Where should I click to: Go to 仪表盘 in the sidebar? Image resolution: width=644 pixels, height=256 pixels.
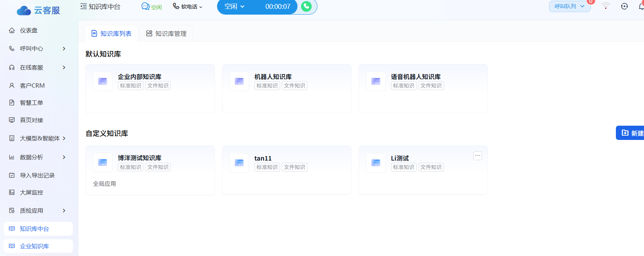pos(28,31)
